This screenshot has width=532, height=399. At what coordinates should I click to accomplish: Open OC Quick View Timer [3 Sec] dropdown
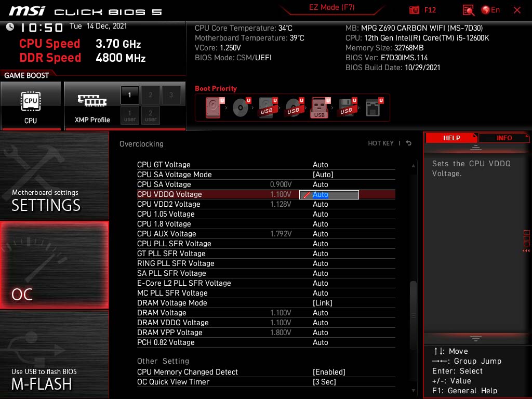(x=324, y=382)
